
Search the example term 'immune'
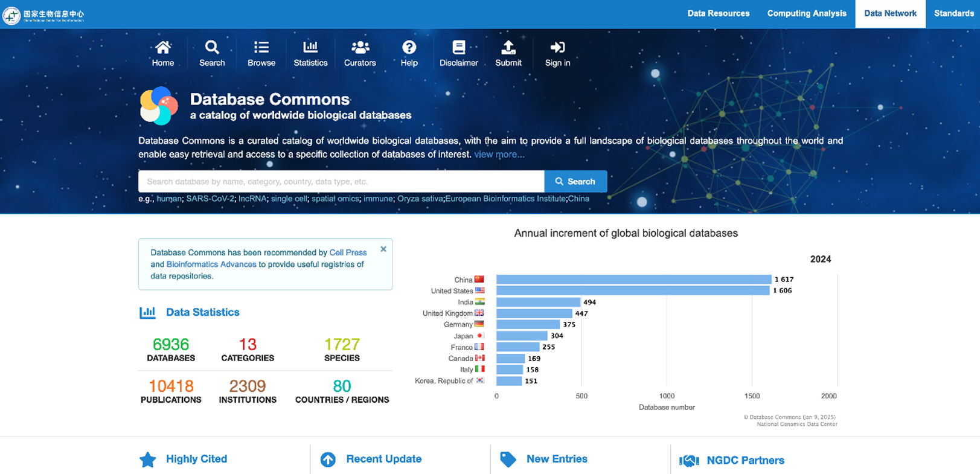tap(378, 199)
